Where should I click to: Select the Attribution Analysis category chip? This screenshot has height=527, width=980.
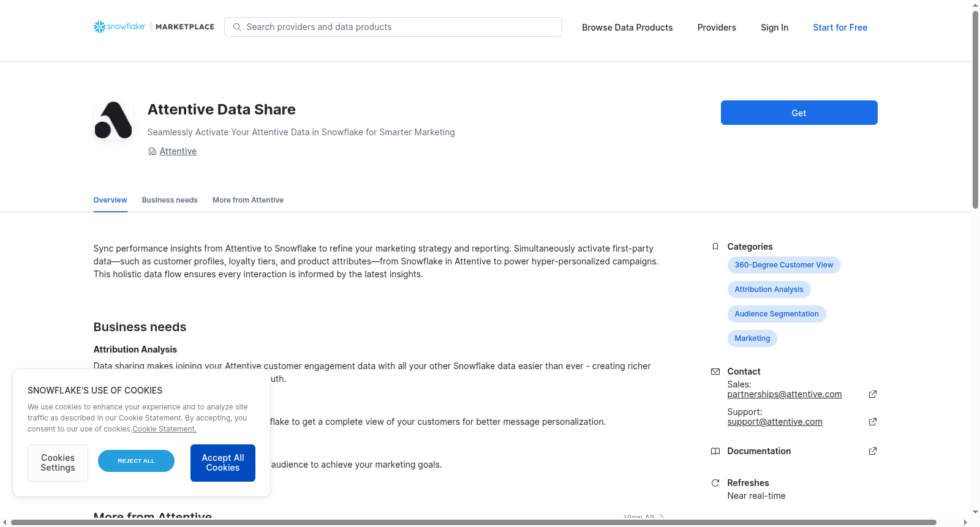pyautogui.click(x=769, y=290)
